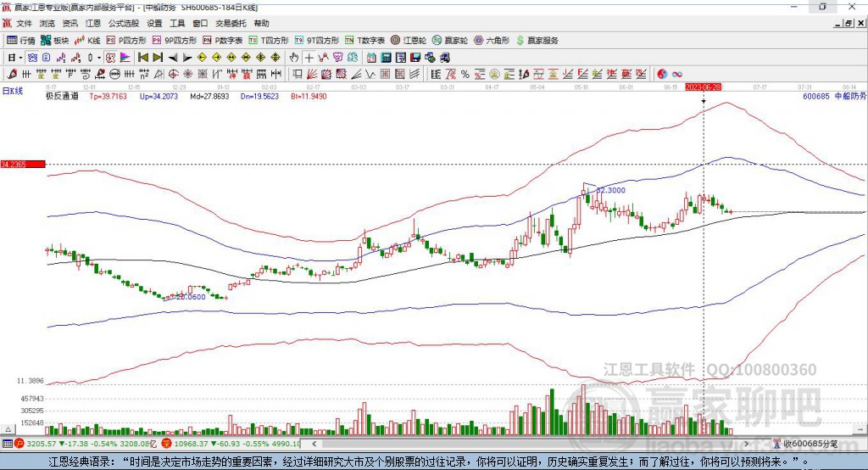Click the 沪 Shanghai index status icon
The height and width of the screenshot is (470, 868).
coord(19,444)
